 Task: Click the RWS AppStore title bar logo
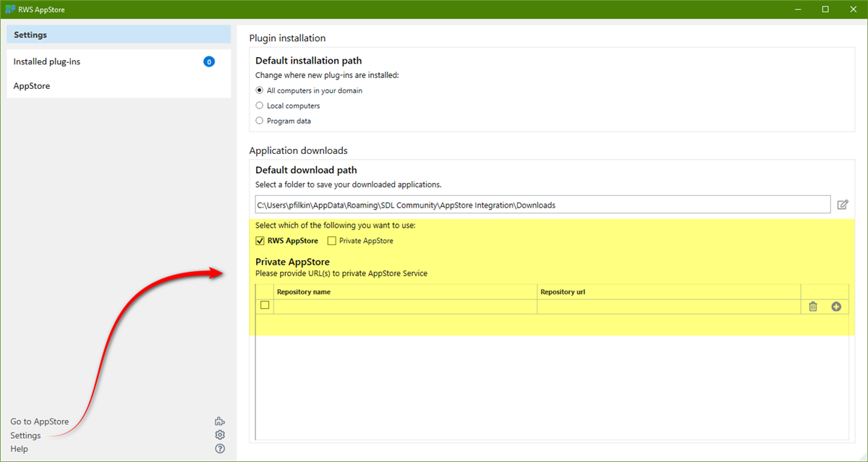(10, 9)
